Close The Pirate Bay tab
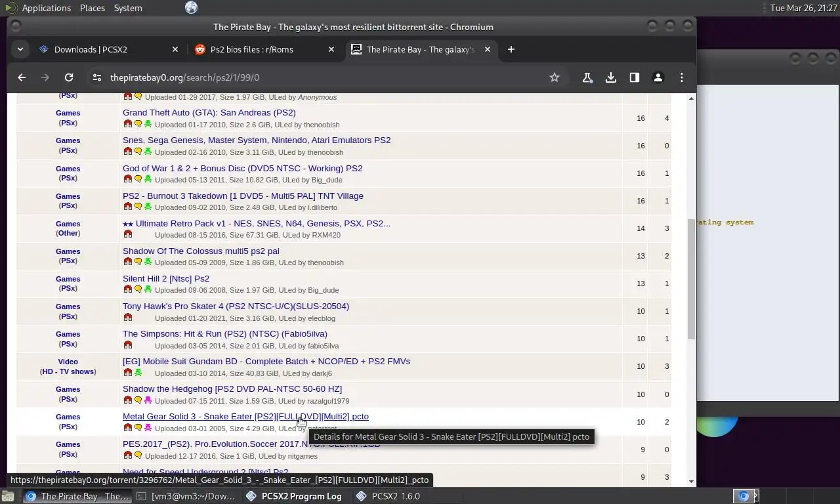The image size is (840, 504). tap(488, 49)
